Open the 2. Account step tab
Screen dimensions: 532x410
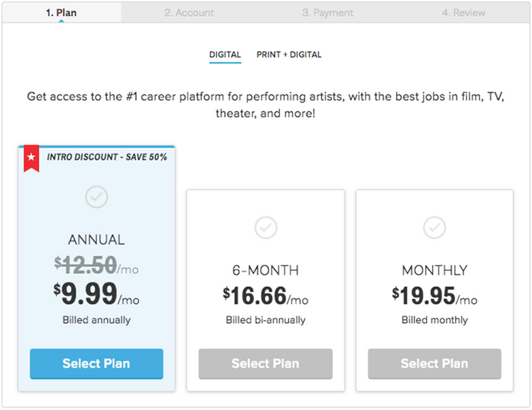(x=189, y=13)
